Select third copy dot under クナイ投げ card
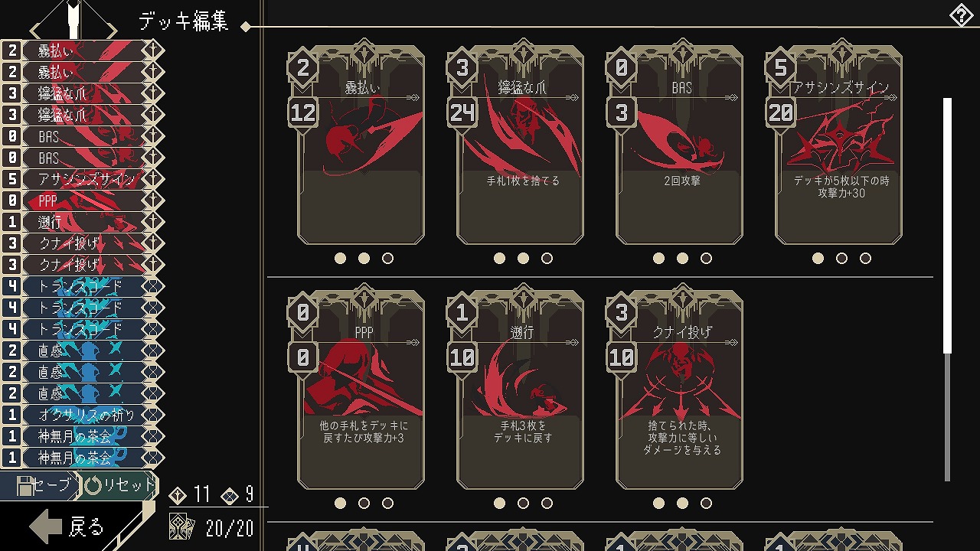The image size is (980, 551). point(706,504)
